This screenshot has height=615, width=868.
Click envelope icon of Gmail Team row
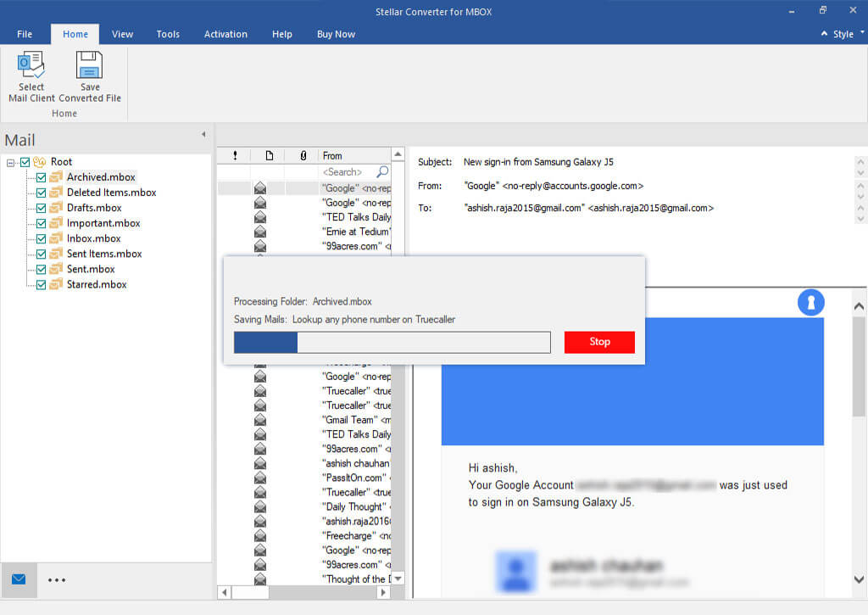tap(260, 420)
